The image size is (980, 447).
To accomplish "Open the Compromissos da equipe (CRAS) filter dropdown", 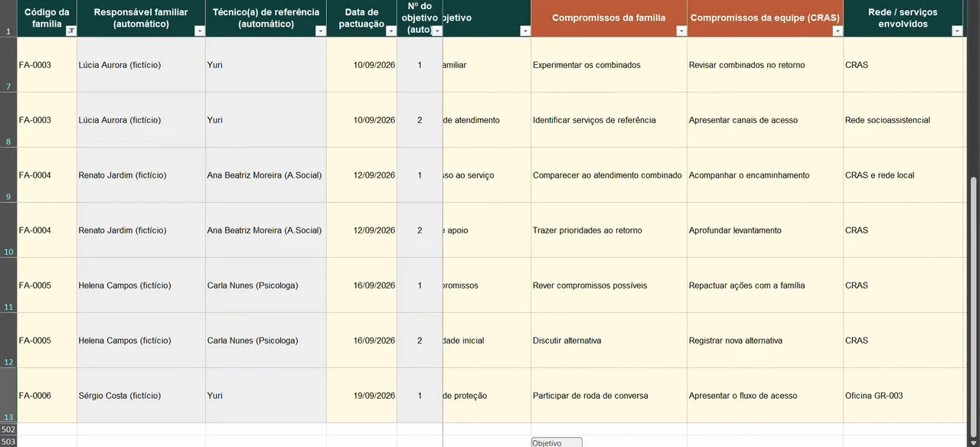I will coord(838,31).
